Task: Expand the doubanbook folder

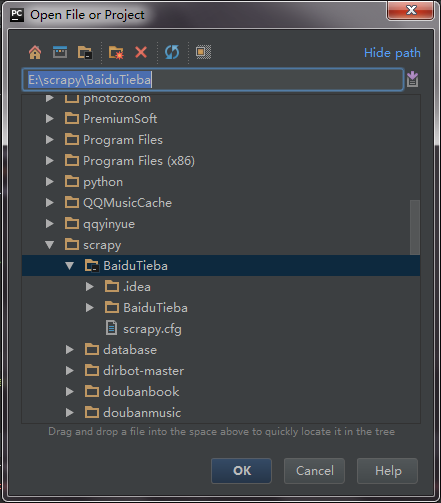Action: 70,391
